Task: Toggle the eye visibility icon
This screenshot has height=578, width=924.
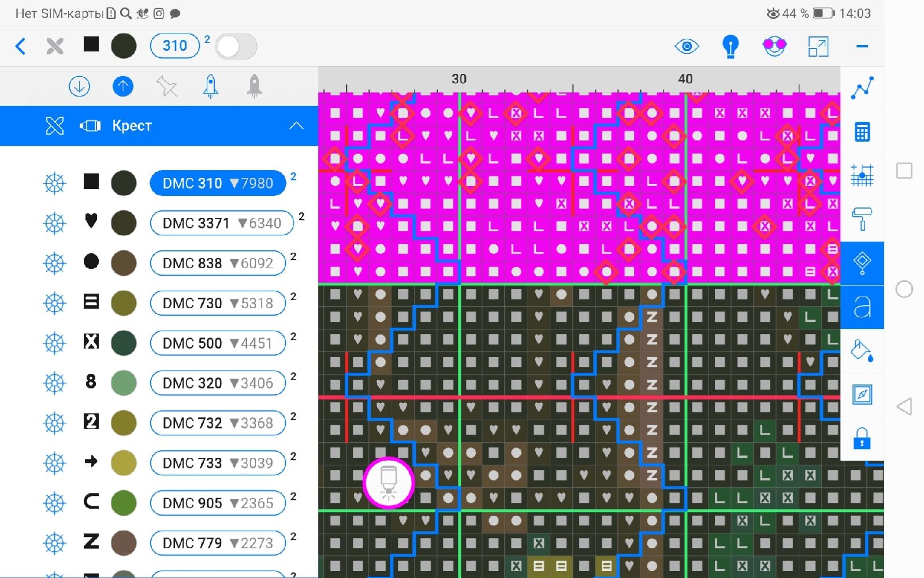Action: click(687, 46)
